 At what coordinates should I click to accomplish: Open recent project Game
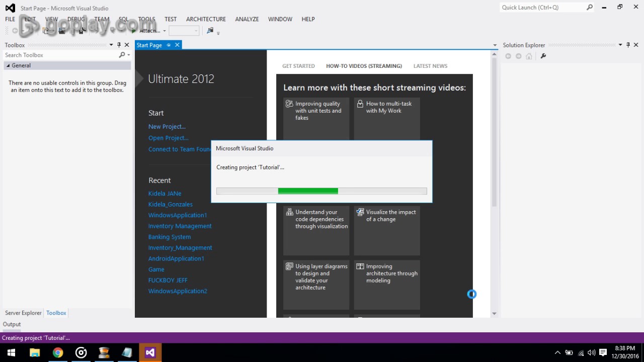click(156, 269)
